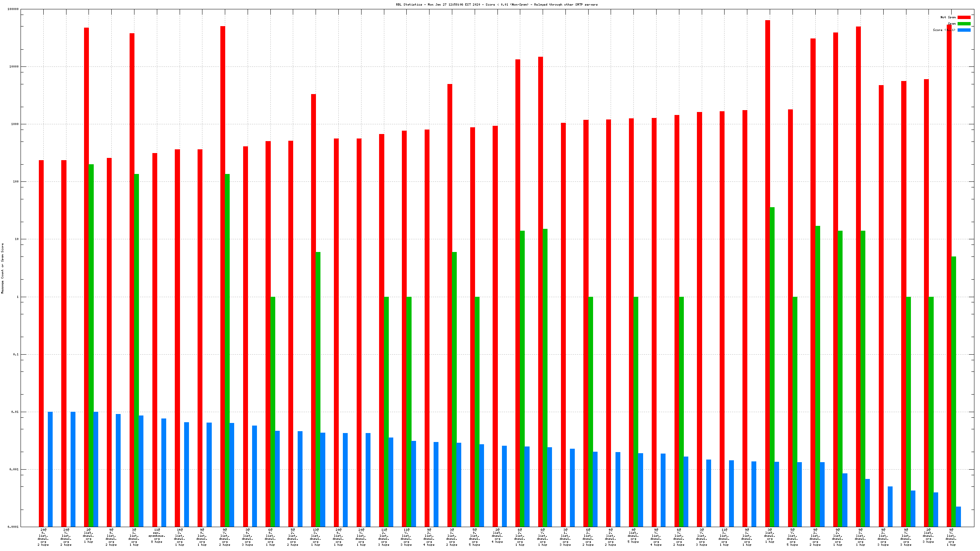Click the zen.spamhaus.org 8 hops axis label
Viewport: 980px width, 551px height.
[156, 536]
